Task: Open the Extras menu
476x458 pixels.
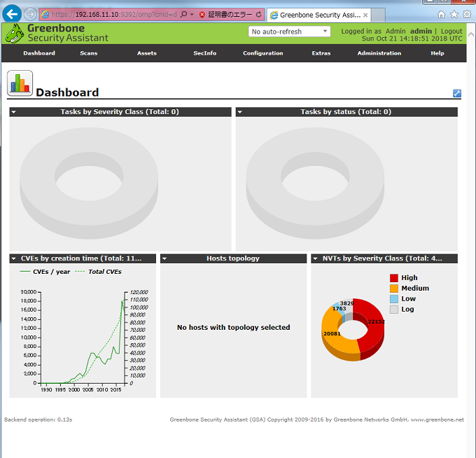Action: pyautogui.click(x=321, y=53)
